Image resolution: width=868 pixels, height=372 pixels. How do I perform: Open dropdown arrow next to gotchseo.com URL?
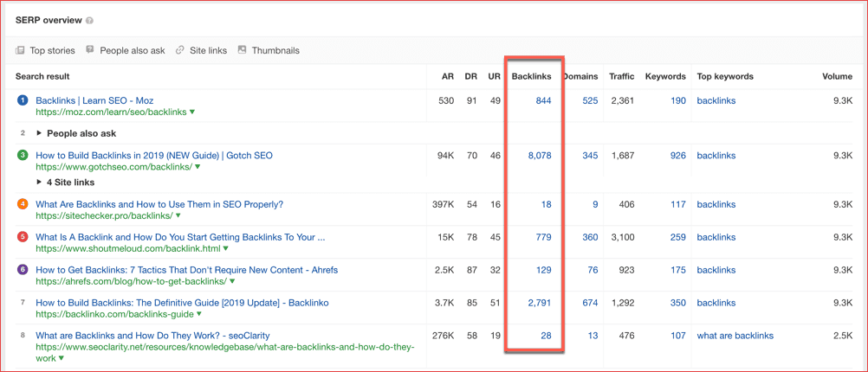click(198, 167)
